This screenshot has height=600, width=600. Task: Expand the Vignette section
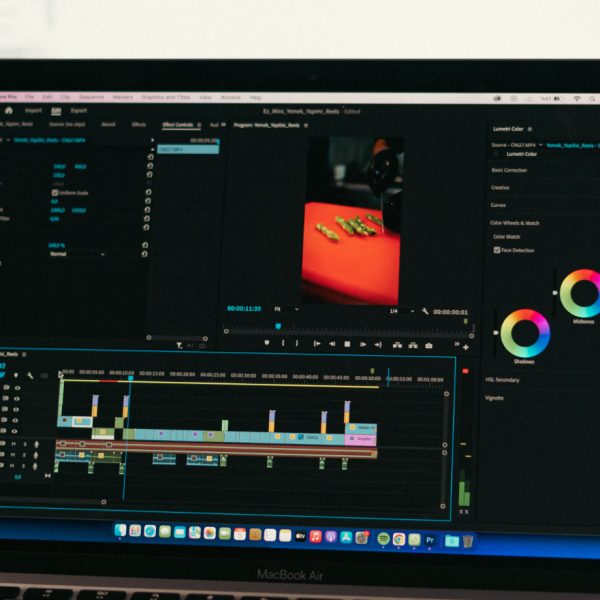tap(494, 398)
